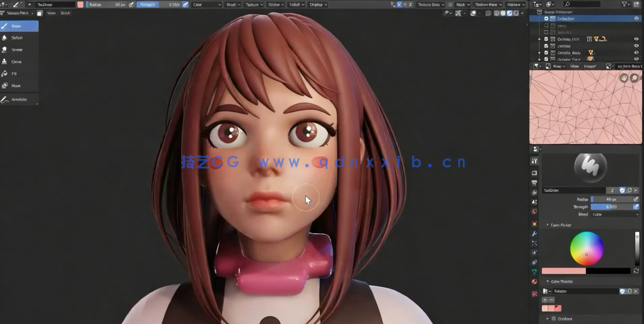This screenshot has height=324, width=644.
Task: Open the Blend mode dropdown set to Color
Action: point(615,214)
